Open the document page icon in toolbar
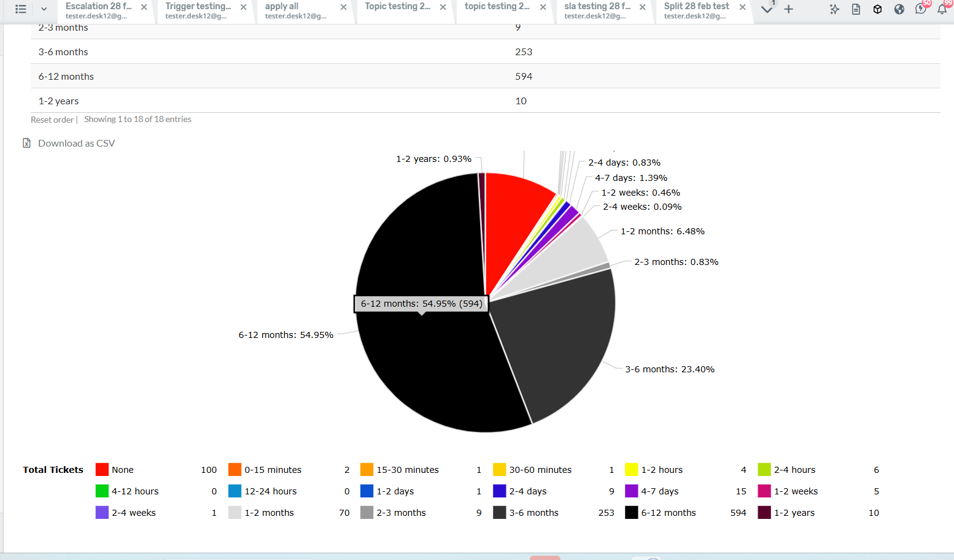Screen dimensions: 954x560 click(856, 9)
